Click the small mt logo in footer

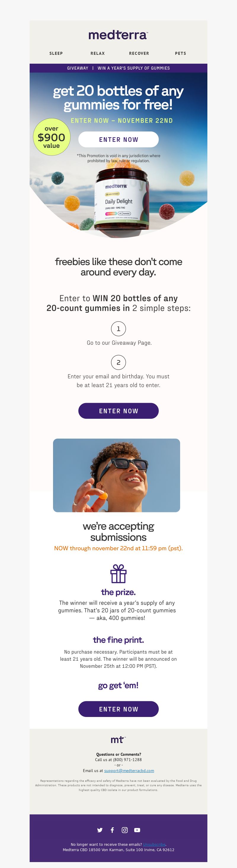pyautogui.click(x=118, y=739)
